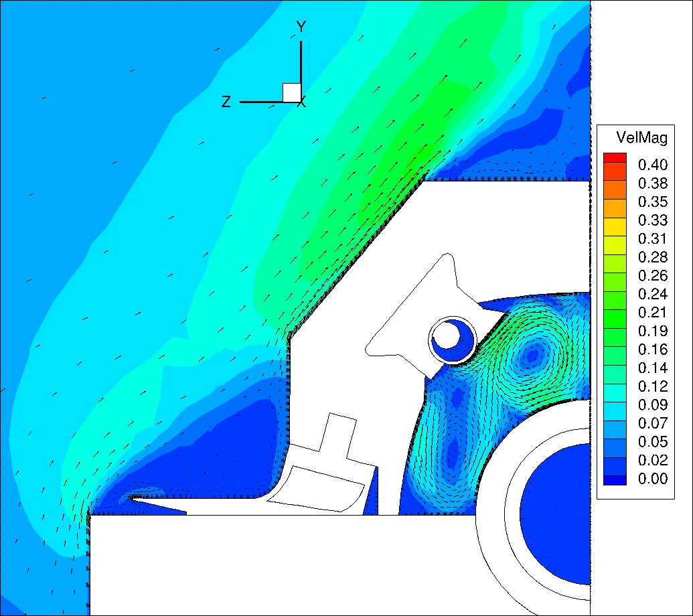This screenshot has width=693, height=616.
Task: Click the 0.05 legend value label
Action: pos(652,441)
